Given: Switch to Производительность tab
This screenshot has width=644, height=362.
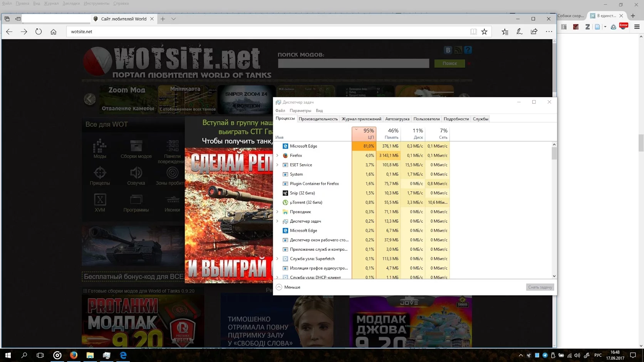Looking at the screenshot, I should tap(318, 119).
